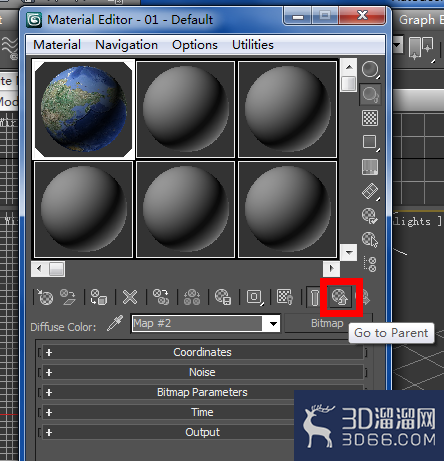Select the bottom-left gray sample slot
Viewport: 444px width, 461px height.
tap(83, 210)
